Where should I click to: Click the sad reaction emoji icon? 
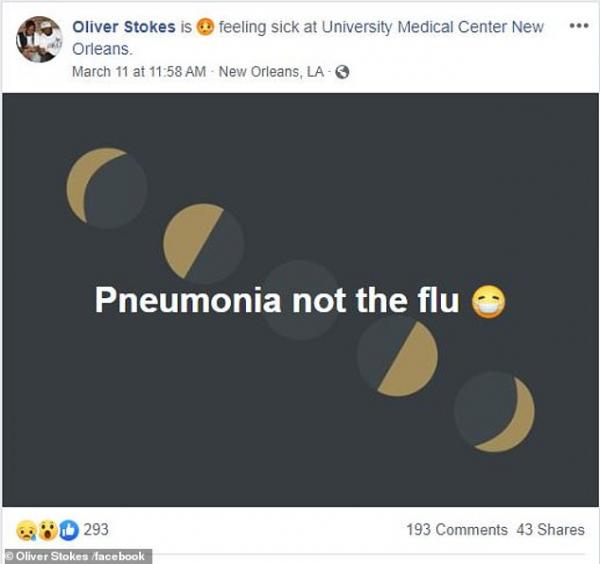26,529
